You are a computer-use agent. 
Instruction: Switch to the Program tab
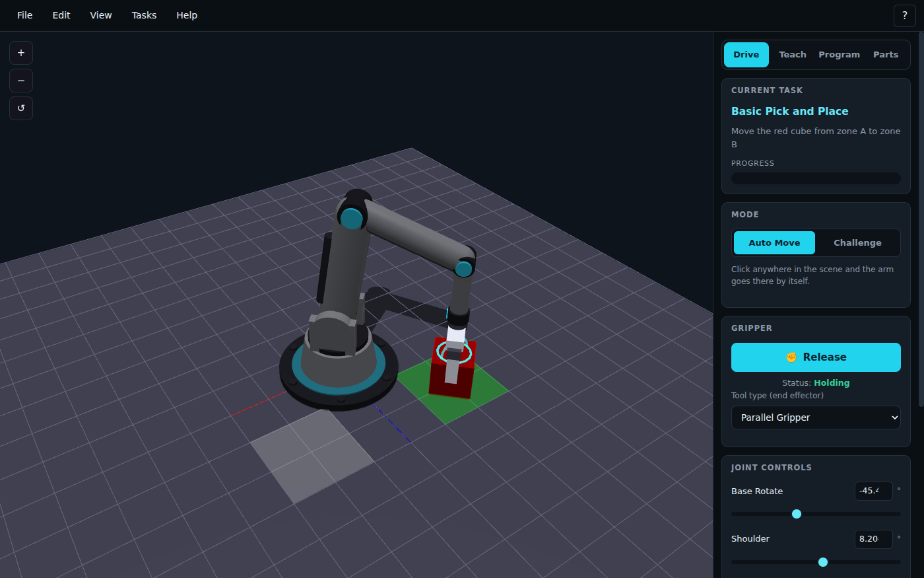coord(840,55)
